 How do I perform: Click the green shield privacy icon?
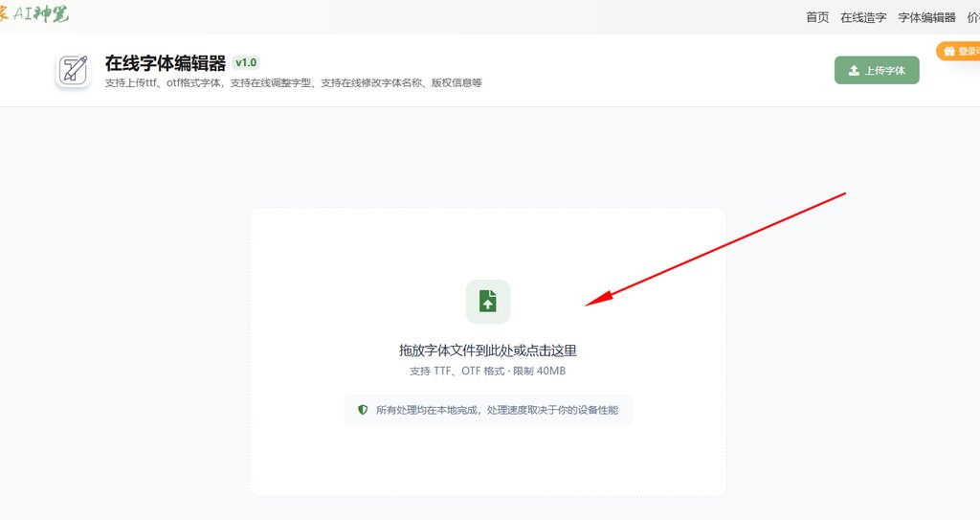363,410
